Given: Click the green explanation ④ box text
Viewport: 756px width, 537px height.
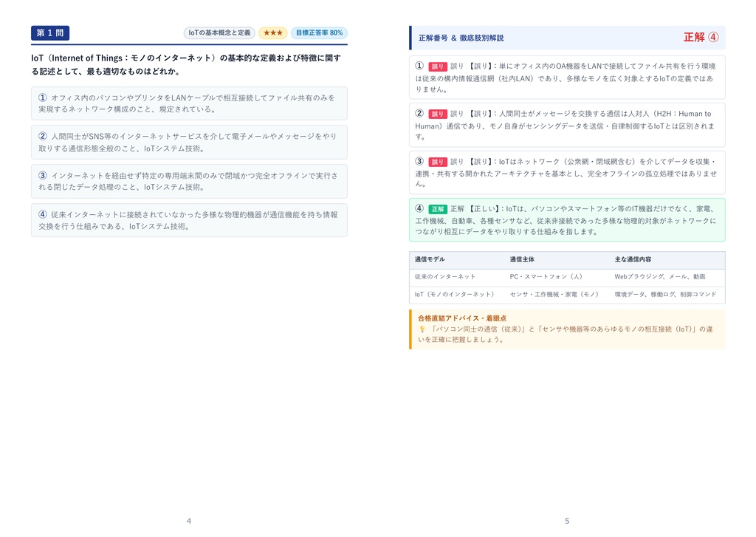Looking at the screenshot, I should tap(567, 220).
